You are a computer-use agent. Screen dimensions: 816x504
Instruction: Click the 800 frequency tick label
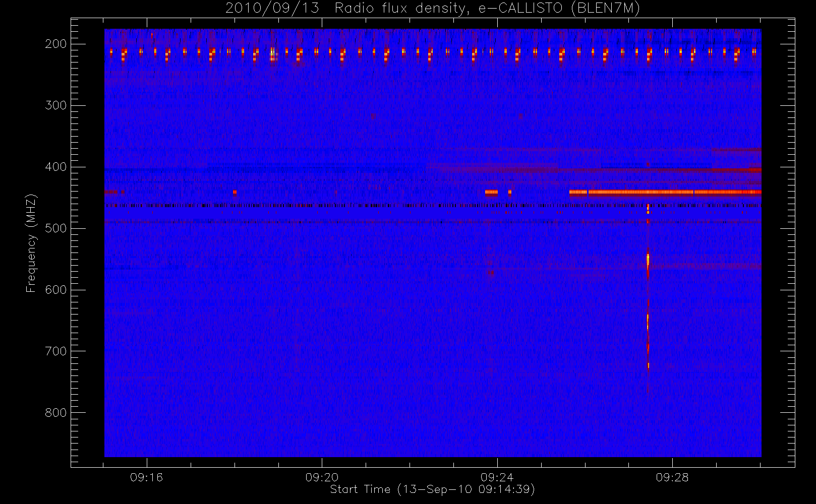[56, 413]
